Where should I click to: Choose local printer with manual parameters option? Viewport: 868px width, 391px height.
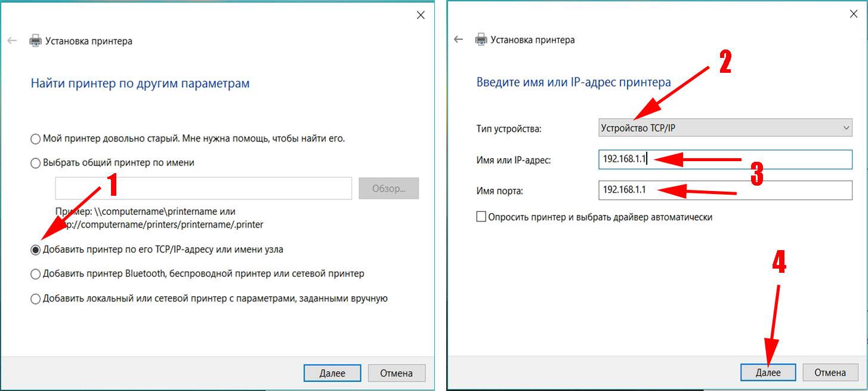click(36, 299)
